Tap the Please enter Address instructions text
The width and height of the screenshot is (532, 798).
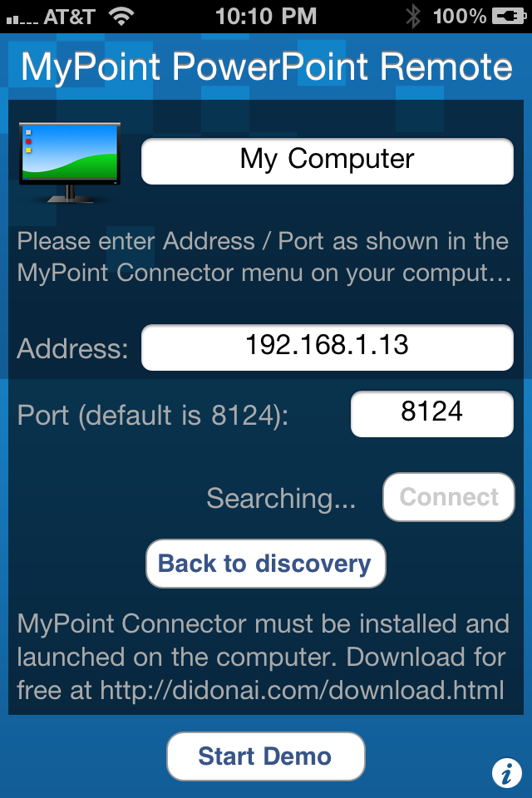pos(264,257)
